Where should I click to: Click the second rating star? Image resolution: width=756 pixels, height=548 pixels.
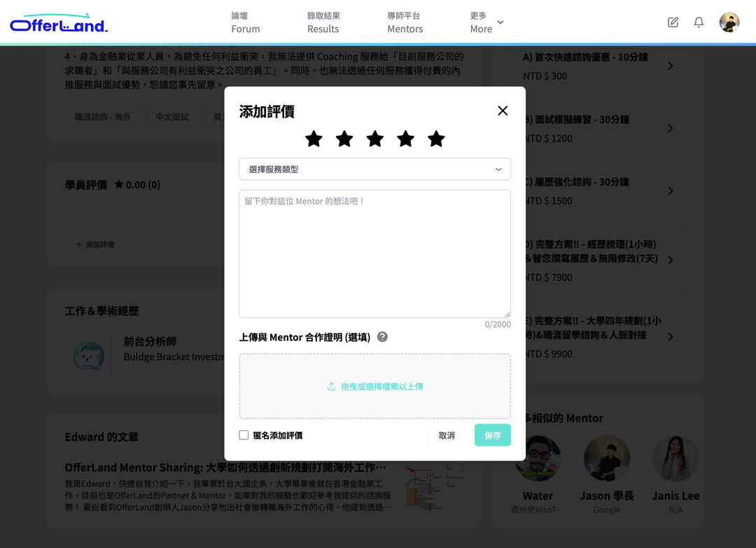[344, 139]
